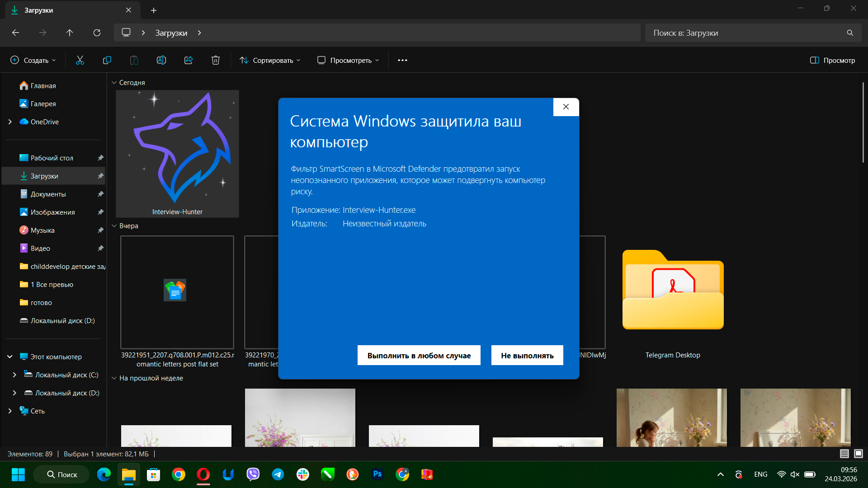Click the Share icon in toolbar
Viewport: 868px width, 488px height.
pos(189,60)
